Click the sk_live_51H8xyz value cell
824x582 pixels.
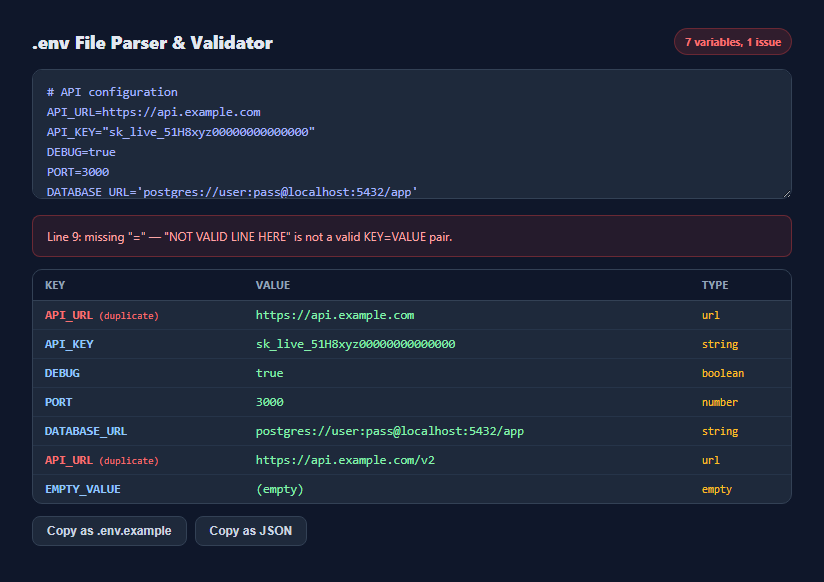[x=355, y=344]
